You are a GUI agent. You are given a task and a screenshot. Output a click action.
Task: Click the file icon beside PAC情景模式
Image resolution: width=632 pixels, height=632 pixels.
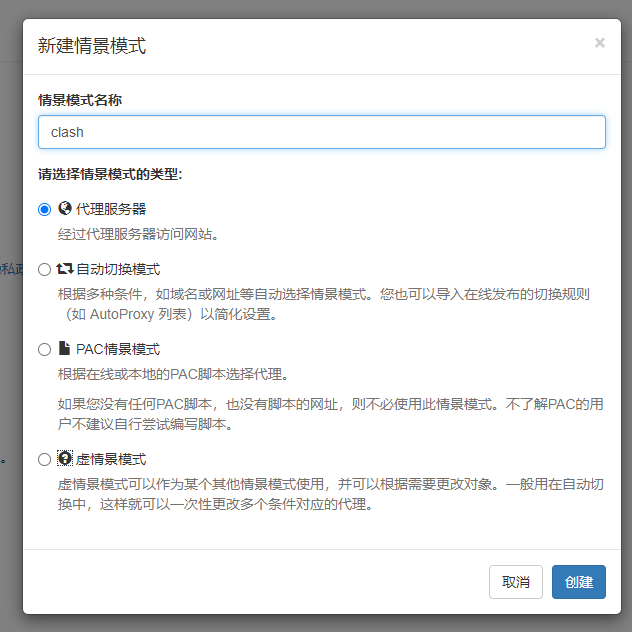click(x=65, y=349)
